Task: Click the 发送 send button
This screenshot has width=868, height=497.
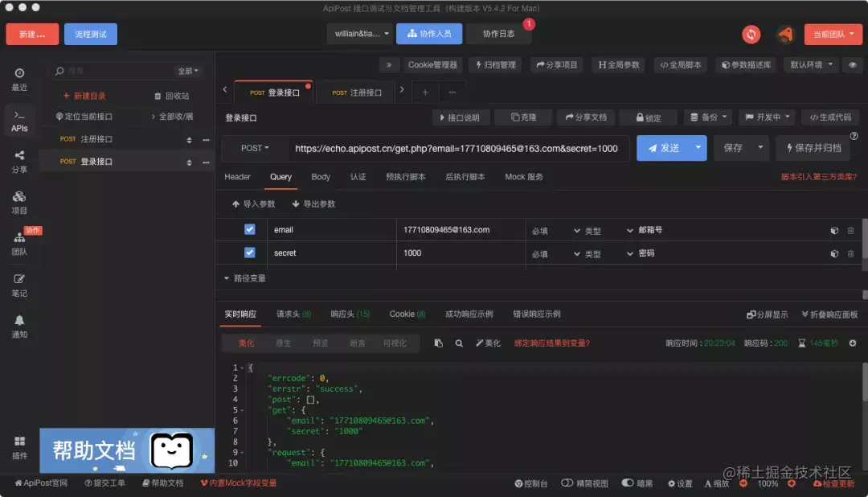Action: point(663,148)
